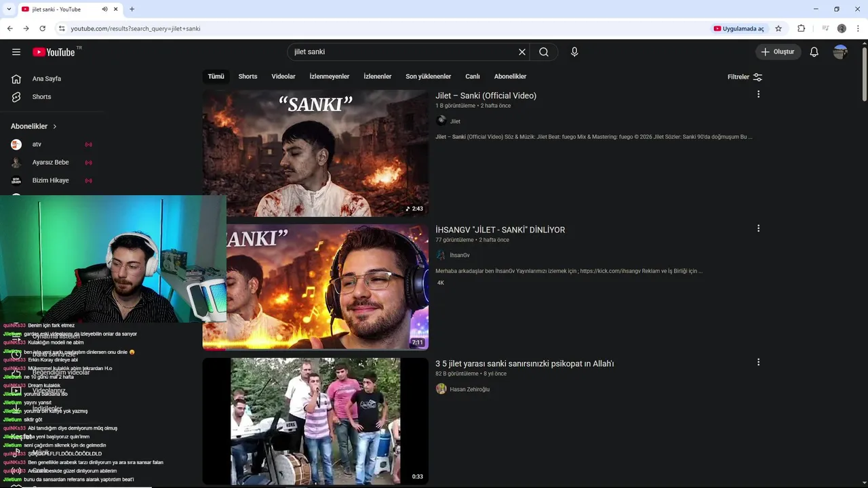
Task: Open the notifications bell
Action: pos(814,52)
